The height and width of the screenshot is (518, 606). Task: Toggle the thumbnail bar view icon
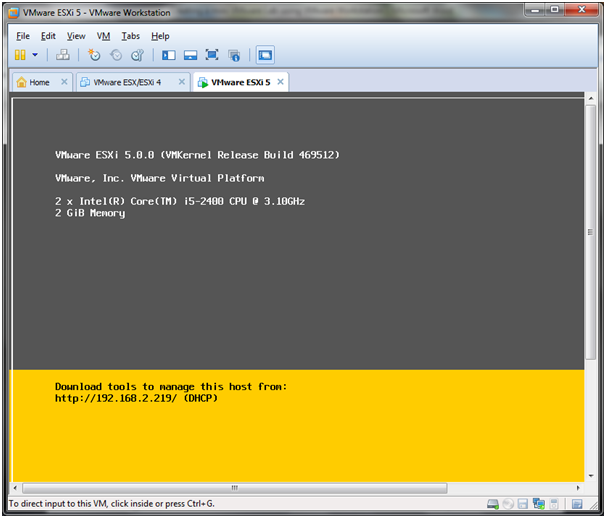190,55
